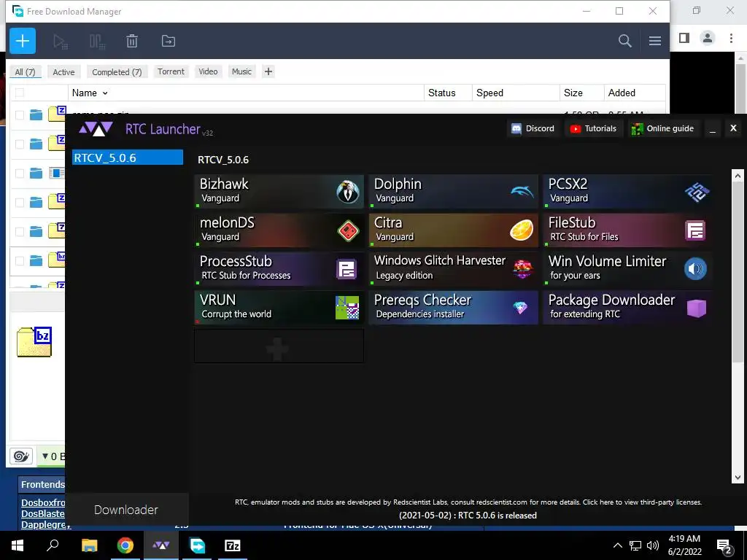Viewport: 747px width, 560px height.
Task: Open Windows Start menu
Action: coord(18,545)
